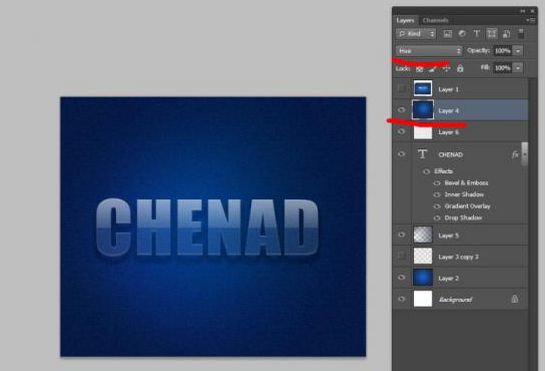
Task: Open the Opacity slider arrow
Action: [518, 51]
